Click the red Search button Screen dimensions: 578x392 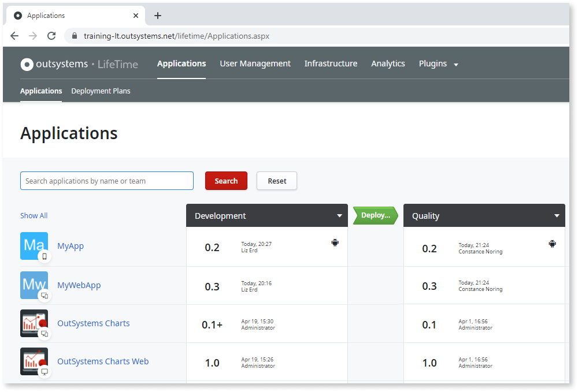[x=226, y=181]
